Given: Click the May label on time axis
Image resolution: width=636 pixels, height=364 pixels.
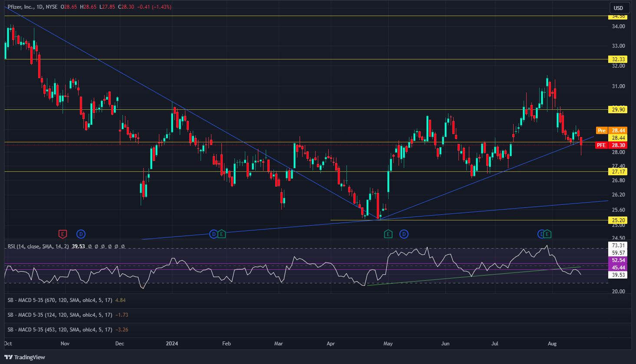Looking at the screenshot, I should (x=388, y=344).
